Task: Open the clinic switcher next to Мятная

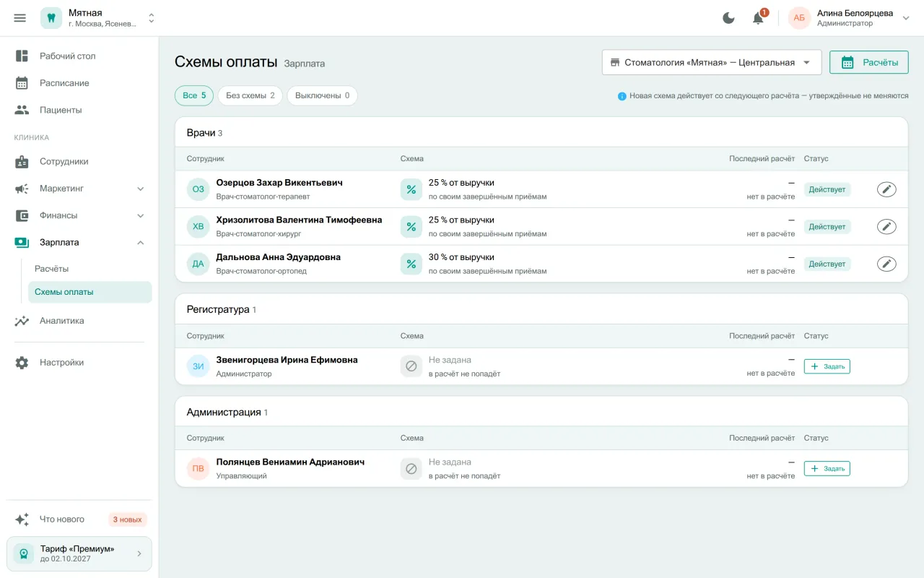Action: coord(152,18)
